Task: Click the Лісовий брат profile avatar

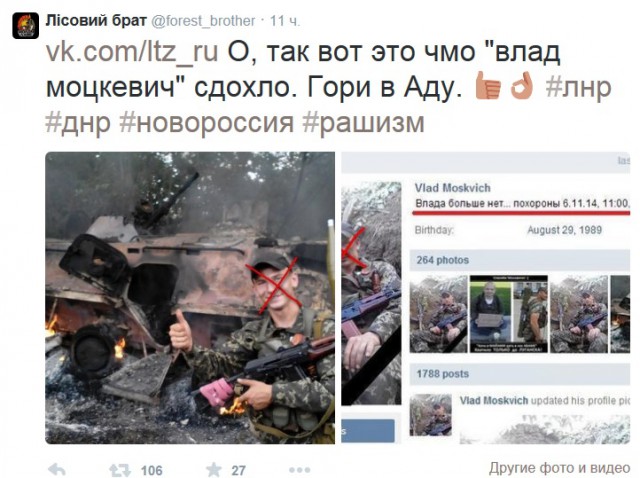Action: click(x=25, y=25)
